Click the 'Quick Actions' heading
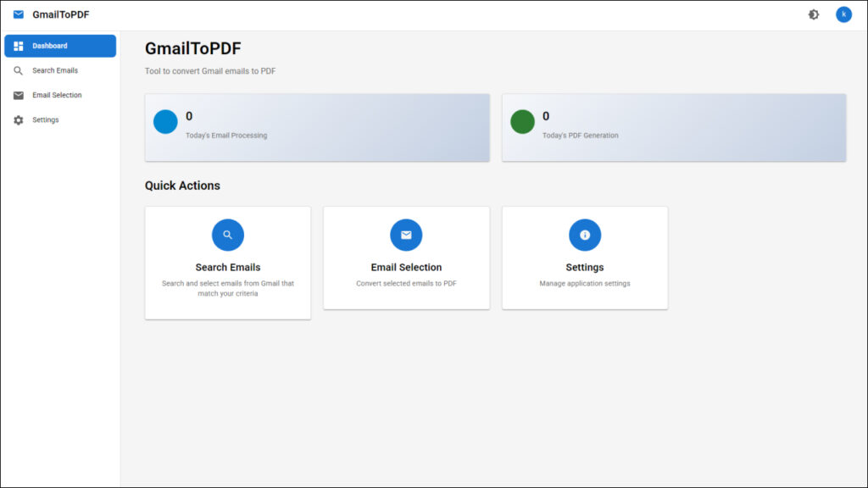This screenshot has height=488, width=868. click(x=183, y=186)
